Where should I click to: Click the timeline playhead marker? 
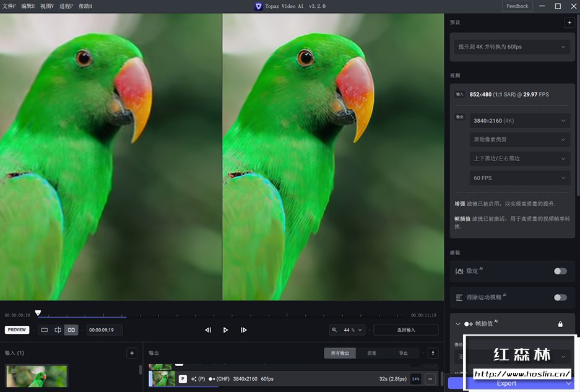38,312
